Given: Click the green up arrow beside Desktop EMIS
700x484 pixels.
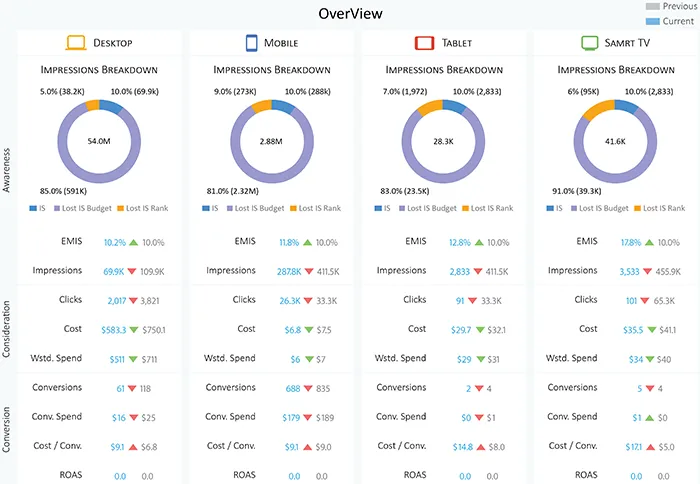Looking at the screenshot, I should click(133, 242).
